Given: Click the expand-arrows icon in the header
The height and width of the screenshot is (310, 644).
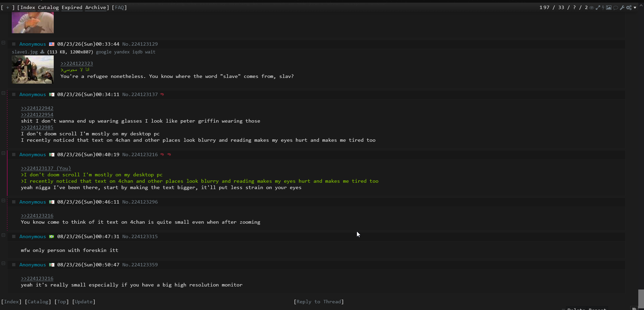Looking at the screenshot, I should pyautogui.click(x=598, y=8).
